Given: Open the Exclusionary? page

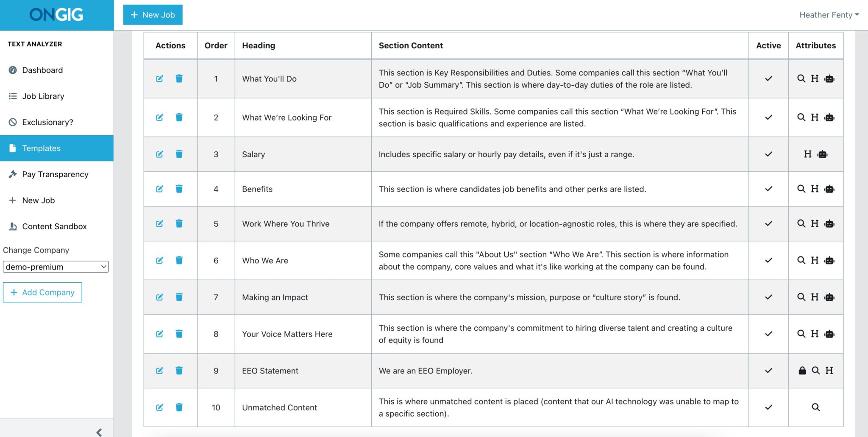Looking at the screenshot, I should click(48, 122).
